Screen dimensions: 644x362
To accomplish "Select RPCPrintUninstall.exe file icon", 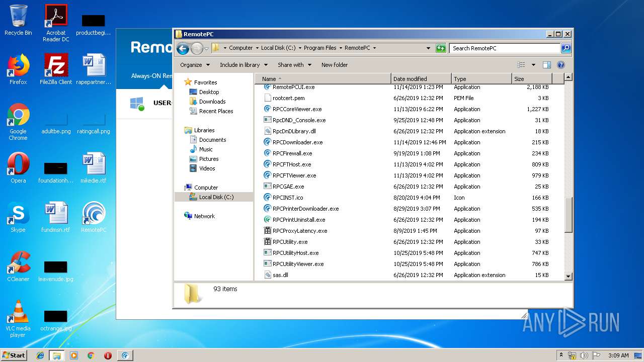I will [x=268, y=220].
